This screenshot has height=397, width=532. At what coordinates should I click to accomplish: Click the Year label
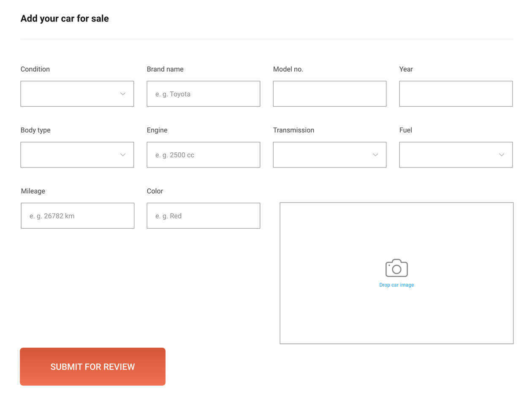click(406, 69)
